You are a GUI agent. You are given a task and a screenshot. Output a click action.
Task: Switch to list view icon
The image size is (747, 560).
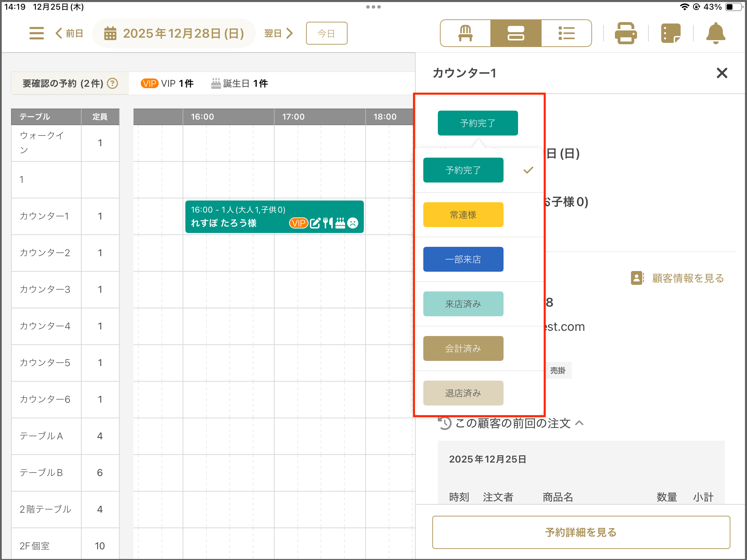(x=566, y=33)
